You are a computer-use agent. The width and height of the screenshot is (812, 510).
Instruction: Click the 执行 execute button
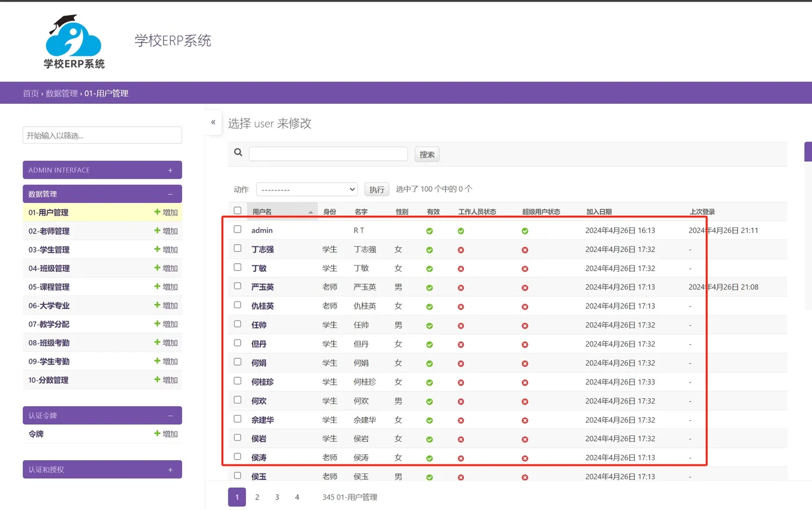376,190
